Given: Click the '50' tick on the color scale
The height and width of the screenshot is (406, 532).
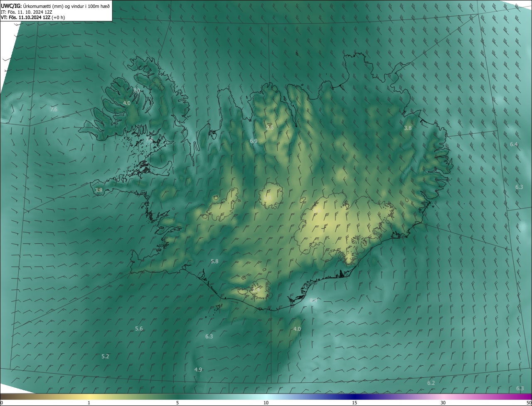Looking at the screenshot, I should pos(529,403).
